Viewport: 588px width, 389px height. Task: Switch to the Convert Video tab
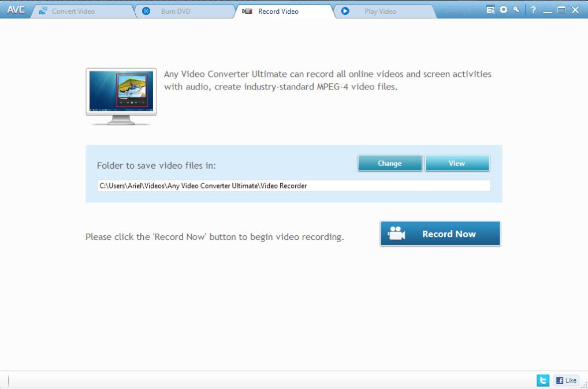83,11
